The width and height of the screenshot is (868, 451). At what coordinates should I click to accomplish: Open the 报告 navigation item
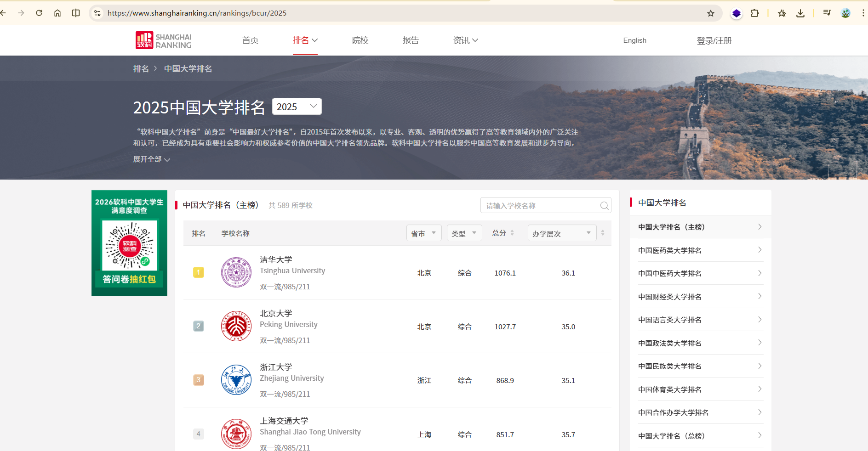click(411, 40)
